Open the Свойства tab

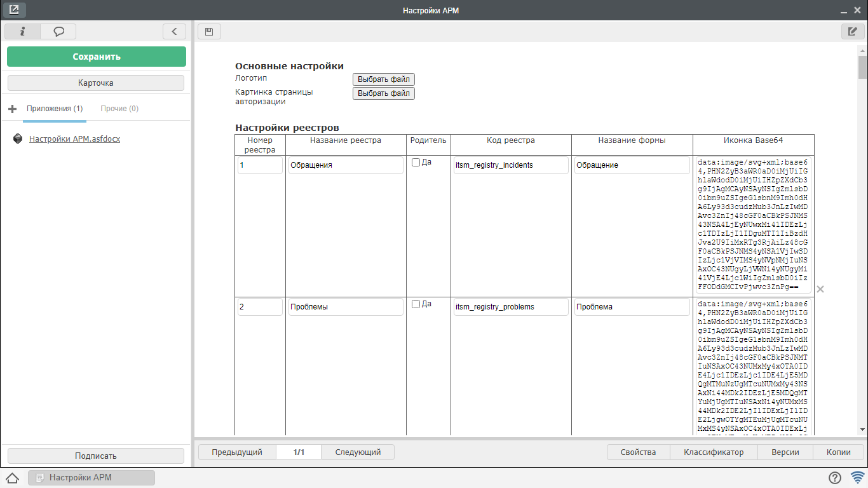click(638, 452)
